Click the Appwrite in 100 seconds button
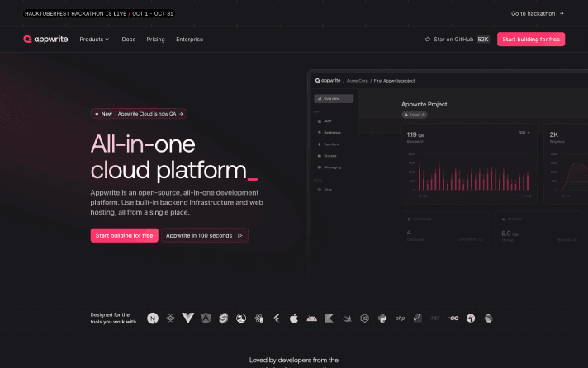 [205, 236]
